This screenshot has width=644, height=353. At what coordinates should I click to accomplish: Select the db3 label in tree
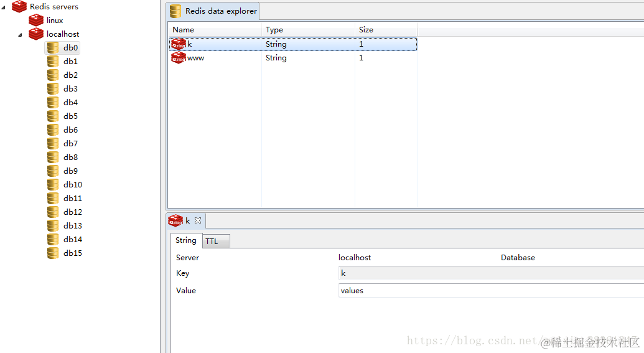pyautogui.click(x=71, y=89)
